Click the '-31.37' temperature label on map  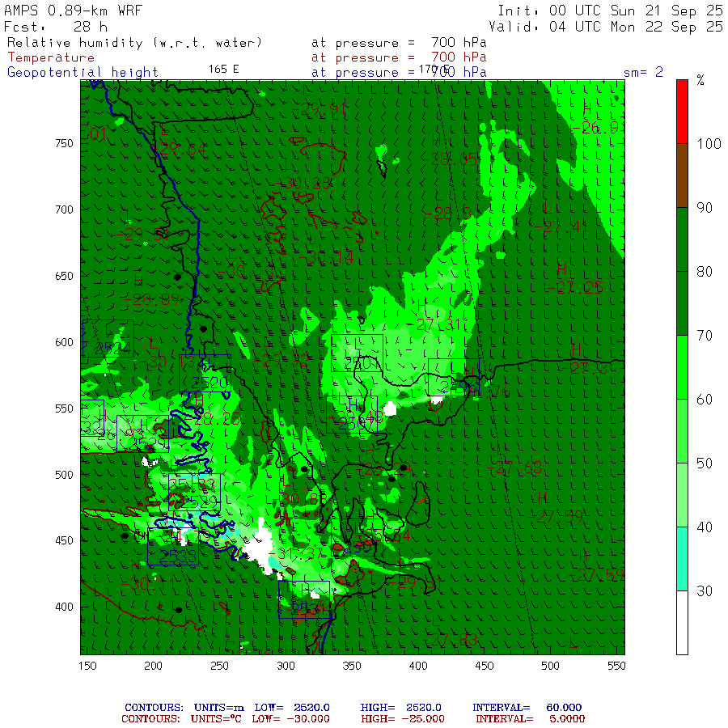pyautogui.click(x=297, y=553)
